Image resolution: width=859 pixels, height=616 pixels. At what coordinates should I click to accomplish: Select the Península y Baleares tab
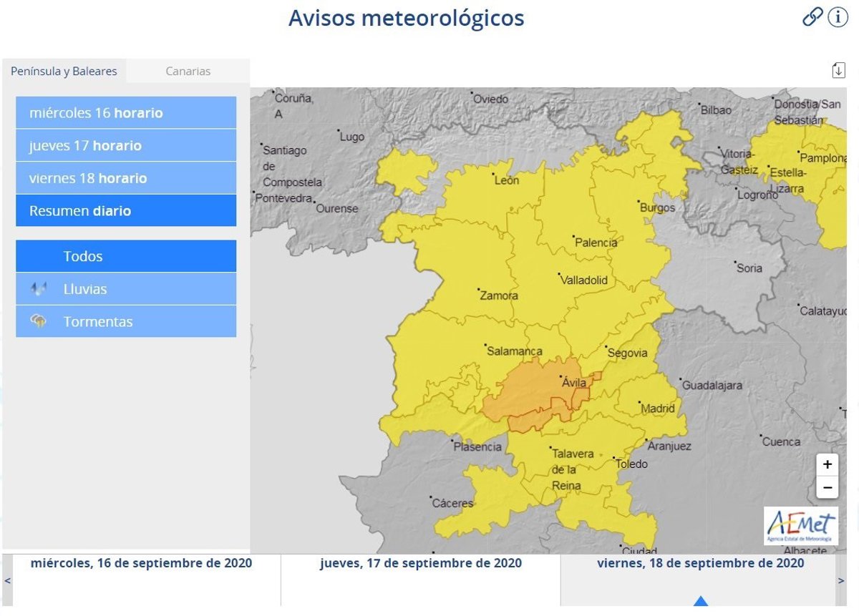tap(64, 71)
